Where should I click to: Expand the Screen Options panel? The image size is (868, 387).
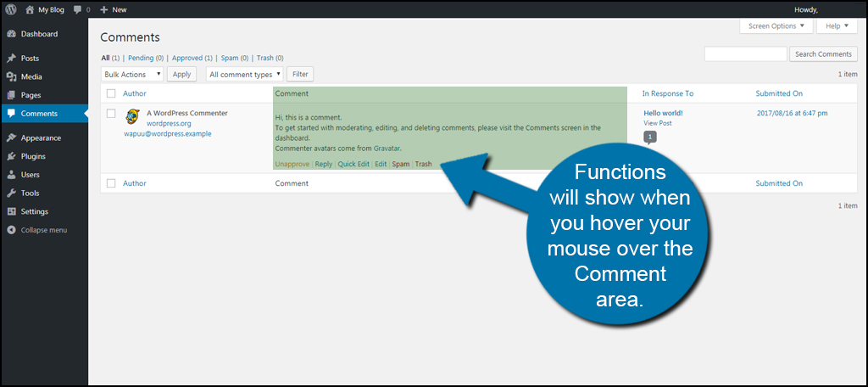tap(776, 26)
